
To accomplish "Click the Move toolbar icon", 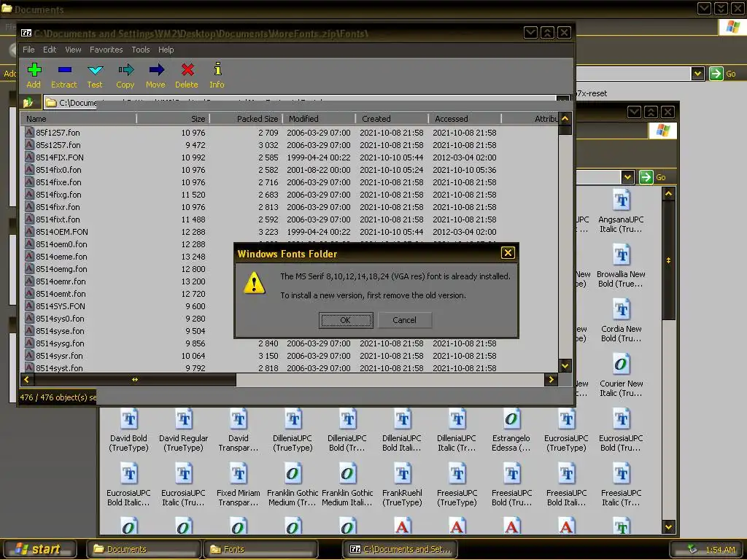I will [x=156, y=75].
